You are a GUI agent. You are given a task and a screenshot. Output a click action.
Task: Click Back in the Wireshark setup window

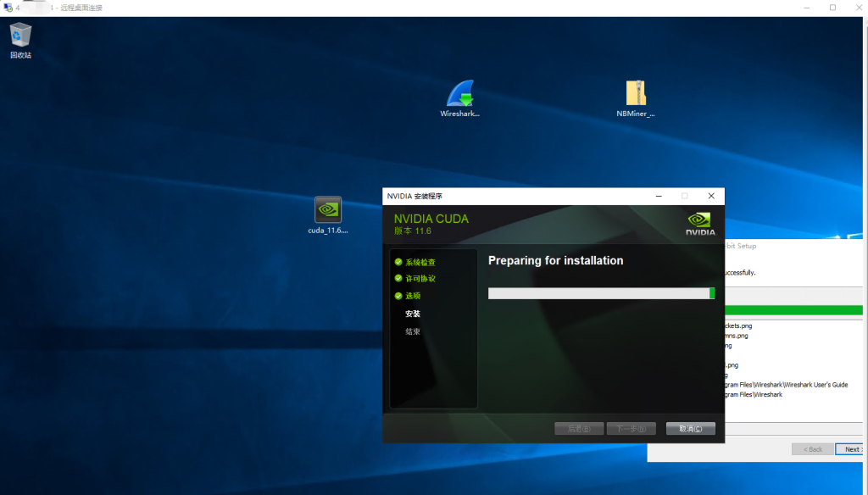tap(813, 449)
